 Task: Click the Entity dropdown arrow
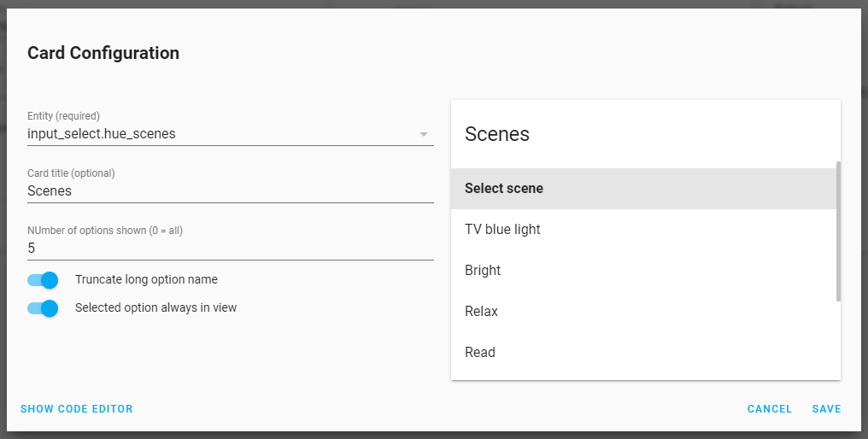[x=423, y=134]
